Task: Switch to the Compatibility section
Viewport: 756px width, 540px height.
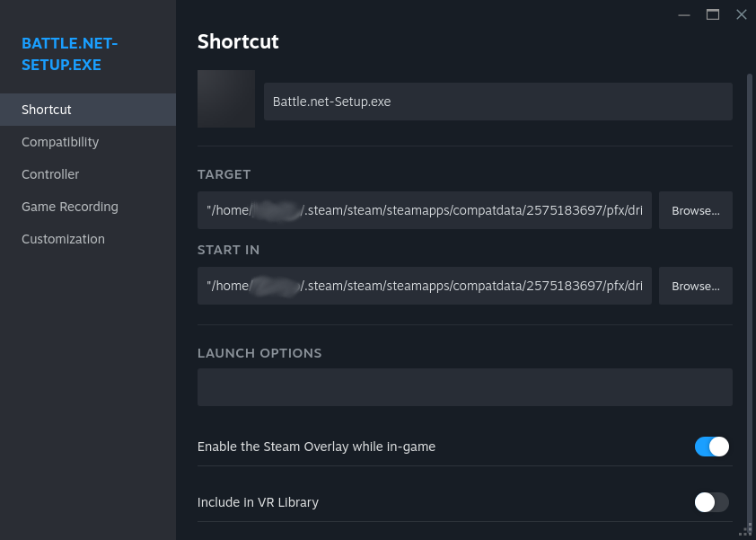Action: click(x=60, y=142)
